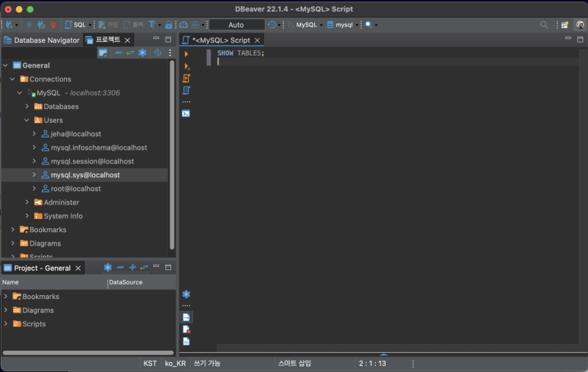
Task: Collapse the Connections folder
Action: [x=13, y=79]
